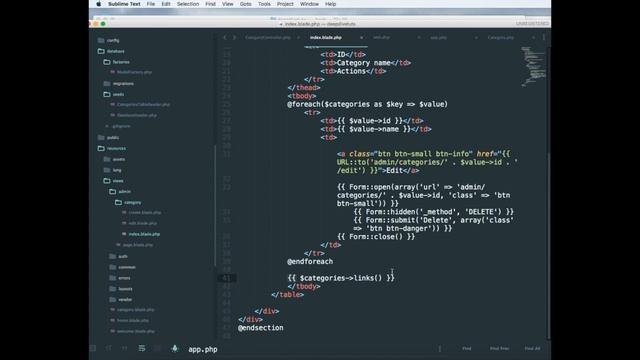Open the Tools menu
The height and width of the screenshot is (360, 640).
click(264, 4)
